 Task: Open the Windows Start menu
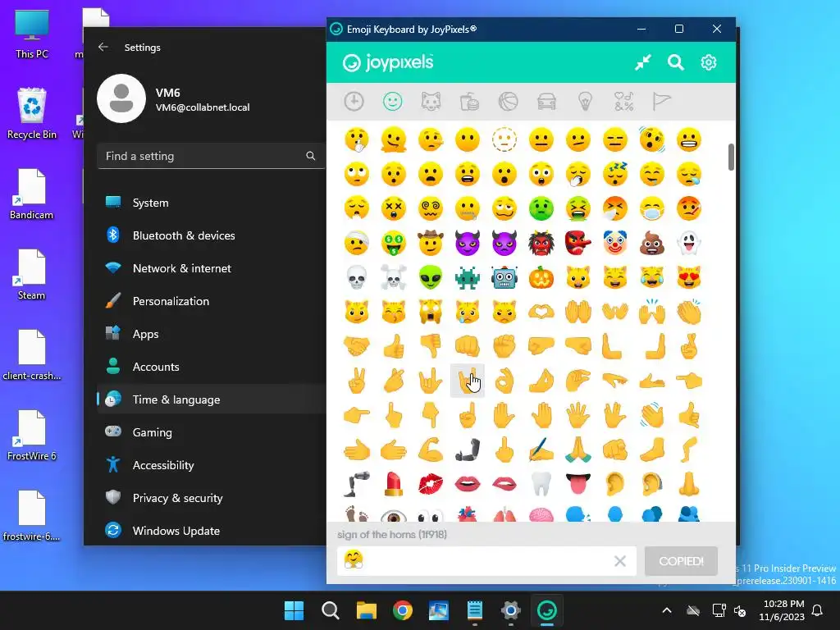pos(294,610)
